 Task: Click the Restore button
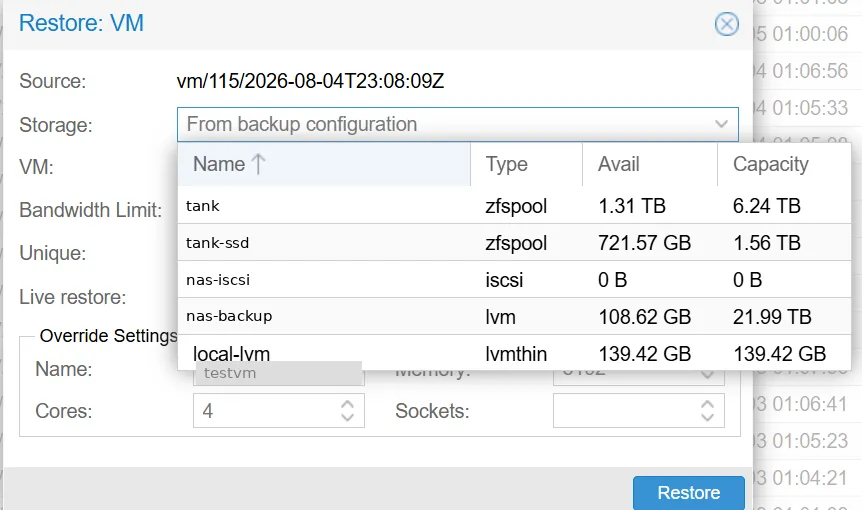tap(689, 492)
